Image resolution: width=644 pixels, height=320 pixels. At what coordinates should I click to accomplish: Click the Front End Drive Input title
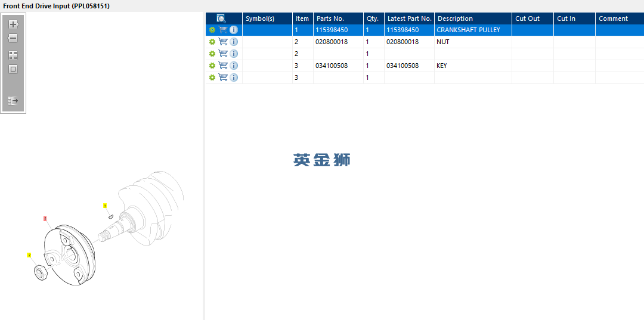56,6
